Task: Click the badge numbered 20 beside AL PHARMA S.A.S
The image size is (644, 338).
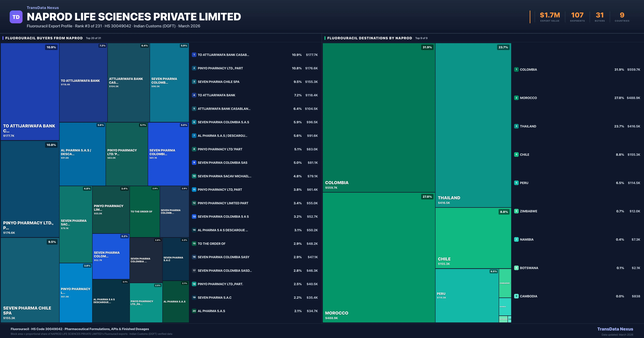Action: pos(194,311)
